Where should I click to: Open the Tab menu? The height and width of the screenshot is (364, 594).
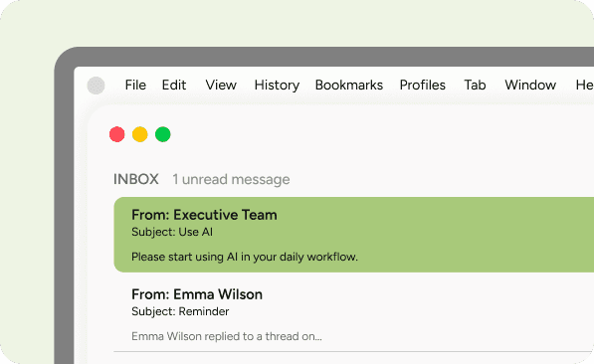[475, 85]
